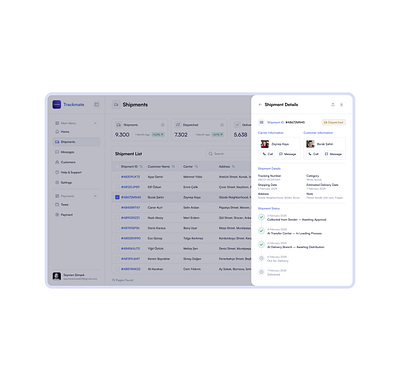Click the completed check for At Transfer Center

[x=261, y=231]
